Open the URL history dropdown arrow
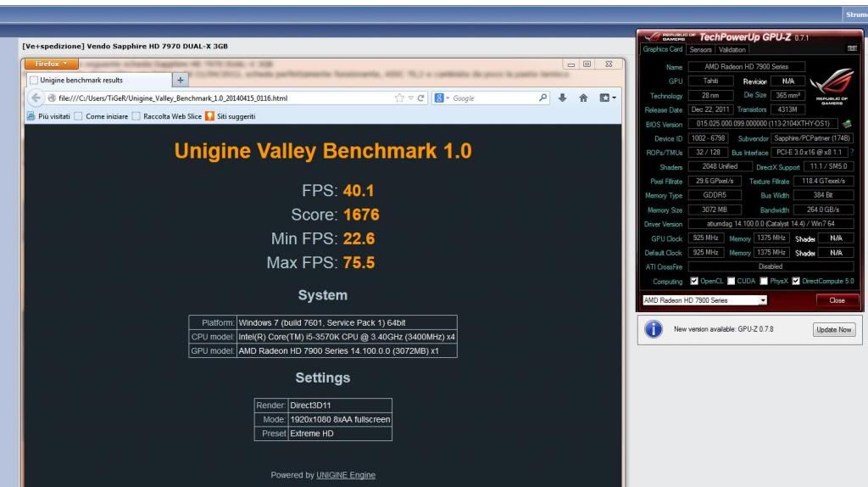 [x=411, y=98]
